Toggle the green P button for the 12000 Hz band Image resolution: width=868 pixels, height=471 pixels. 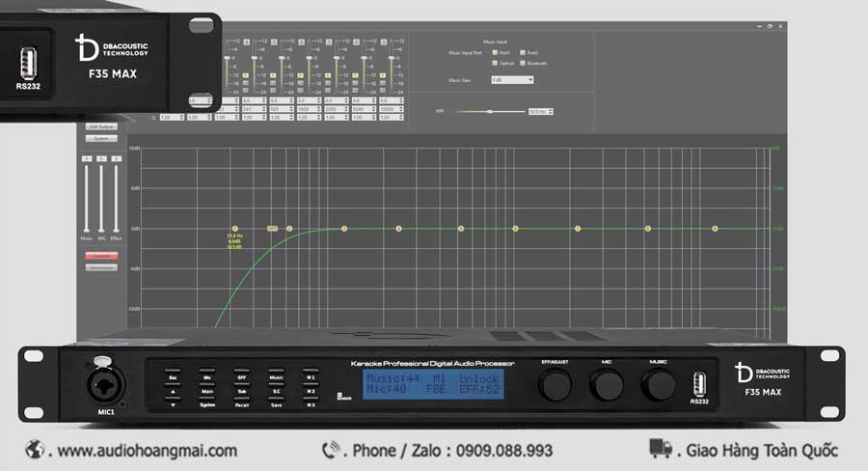point(383,75)
